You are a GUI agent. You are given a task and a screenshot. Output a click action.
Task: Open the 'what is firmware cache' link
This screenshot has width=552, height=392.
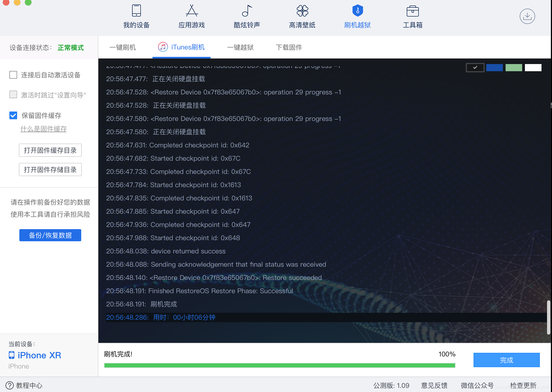[x=44, y=129]
